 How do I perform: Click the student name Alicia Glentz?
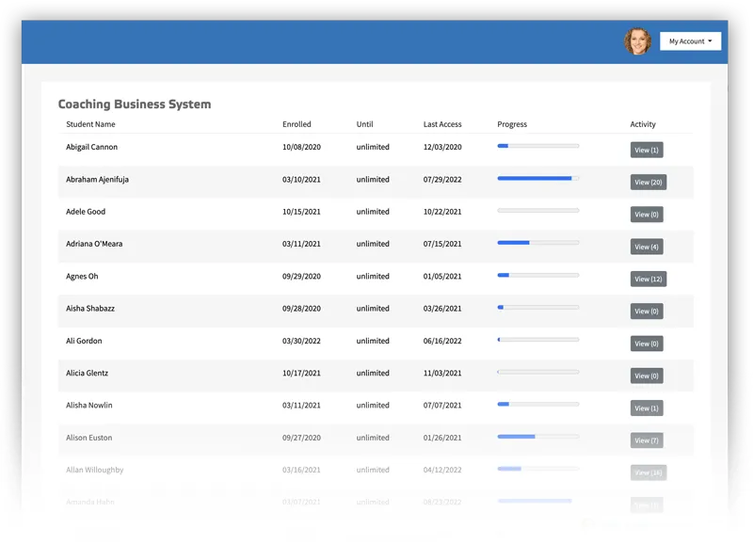(x=88, y=373)
